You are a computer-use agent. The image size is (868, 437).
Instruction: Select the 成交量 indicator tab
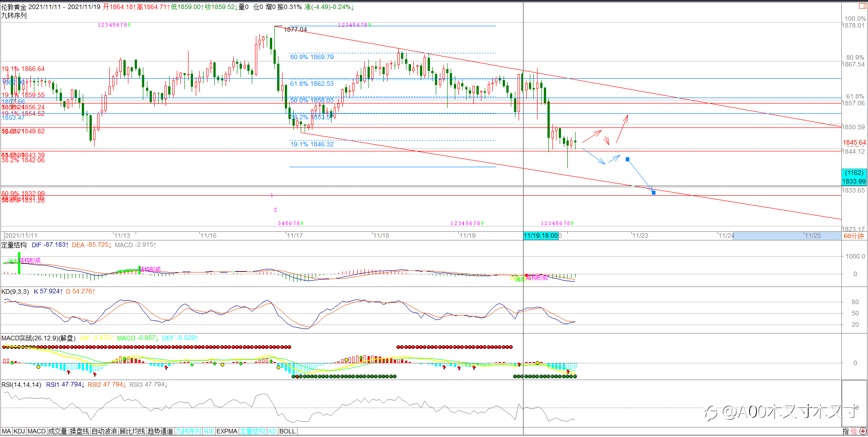pos(58,431)
